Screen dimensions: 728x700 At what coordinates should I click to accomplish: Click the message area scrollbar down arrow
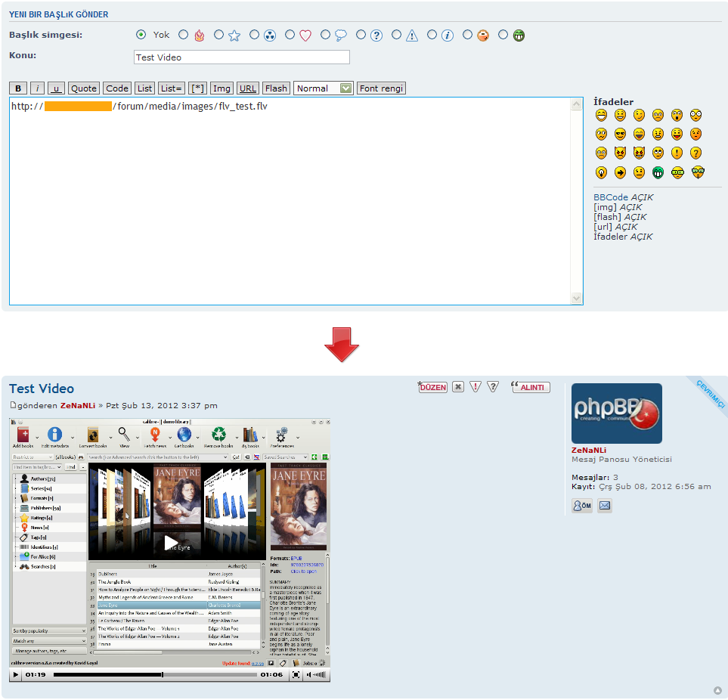coord(577,298)
